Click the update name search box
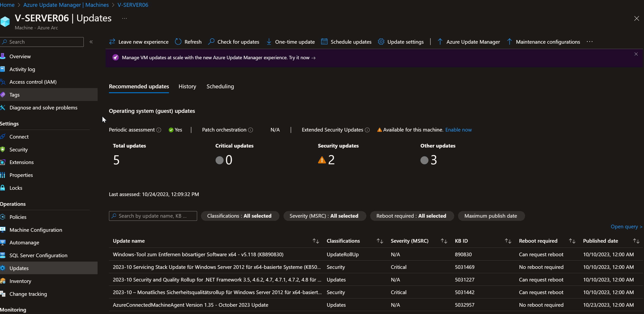This screenshot has width=644, height=314. tap(153, 216)
